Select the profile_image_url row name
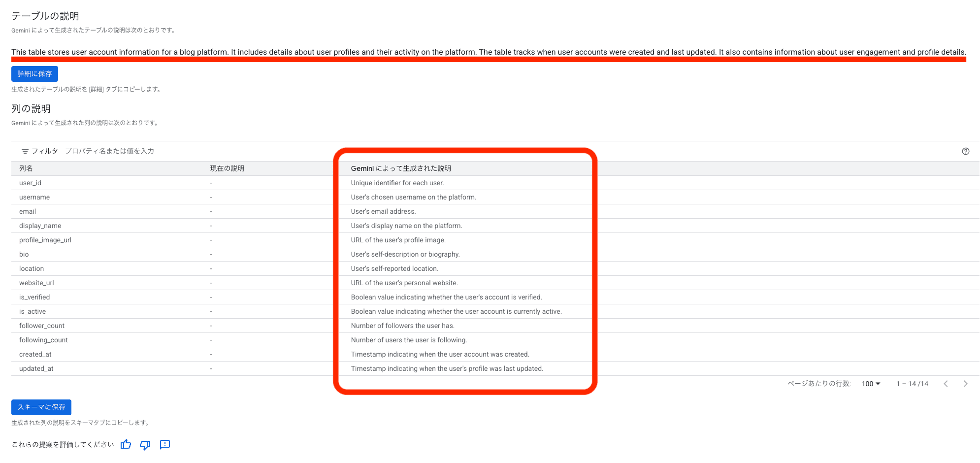This screenshot has height=463, width=980. [45, 240]
